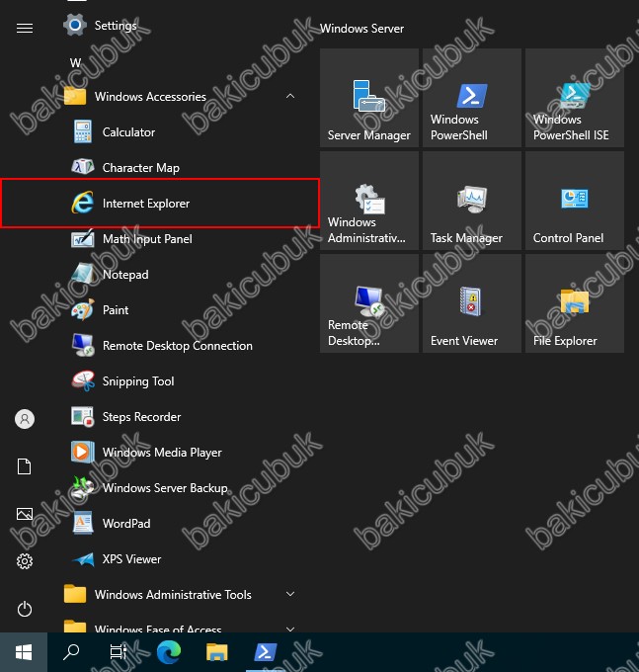Click the W letter group header
639x672 pixels.
[x=75, y=63]
